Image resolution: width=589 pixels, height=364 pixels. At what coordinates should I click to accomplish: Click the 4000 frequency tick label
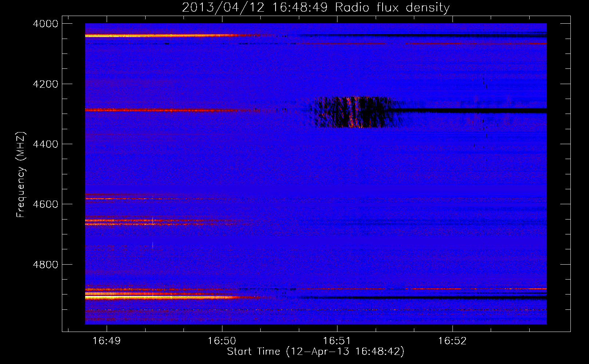(46, 24)
